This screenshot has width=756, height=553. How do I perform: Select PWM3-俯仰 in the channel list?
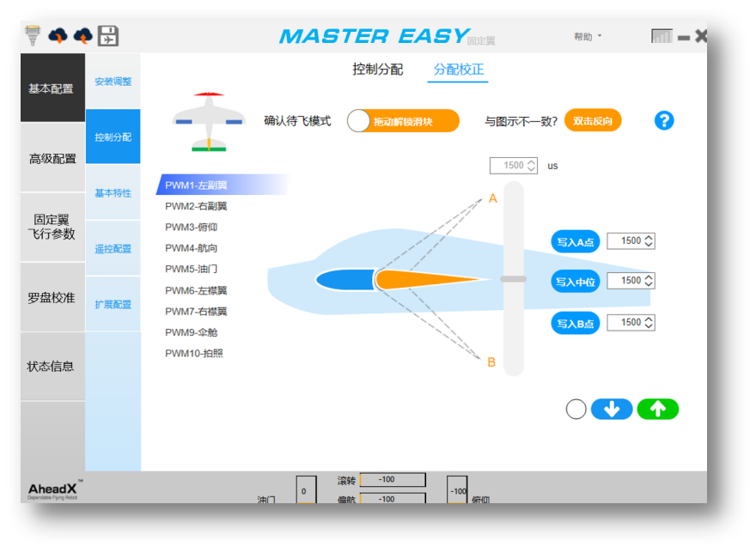point(192,227)
